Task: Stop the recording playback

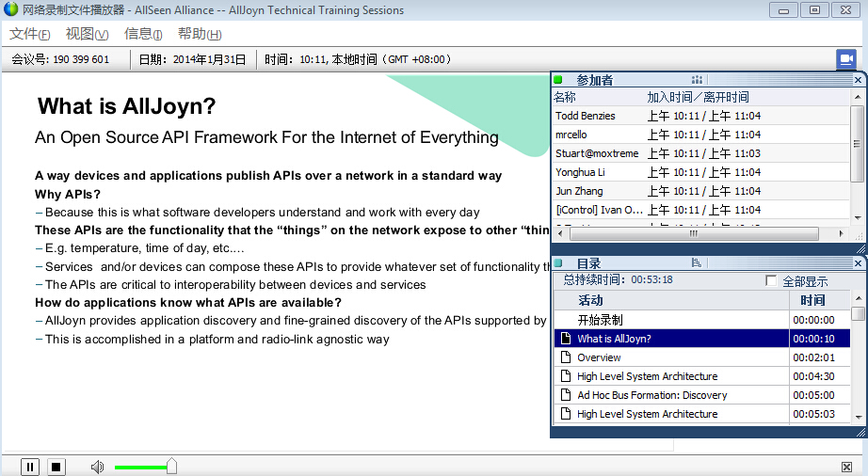Action: [x=56, y=468]
